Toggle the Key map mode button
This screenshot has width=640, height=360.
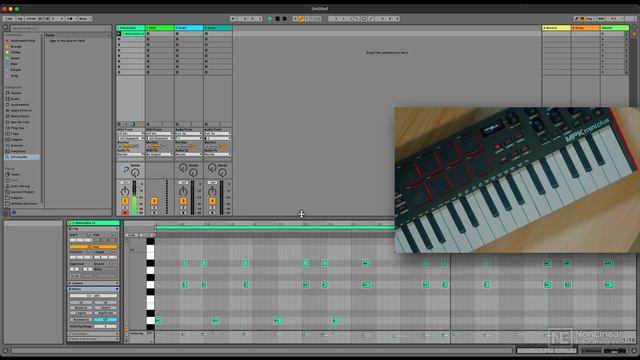(589, 19)
